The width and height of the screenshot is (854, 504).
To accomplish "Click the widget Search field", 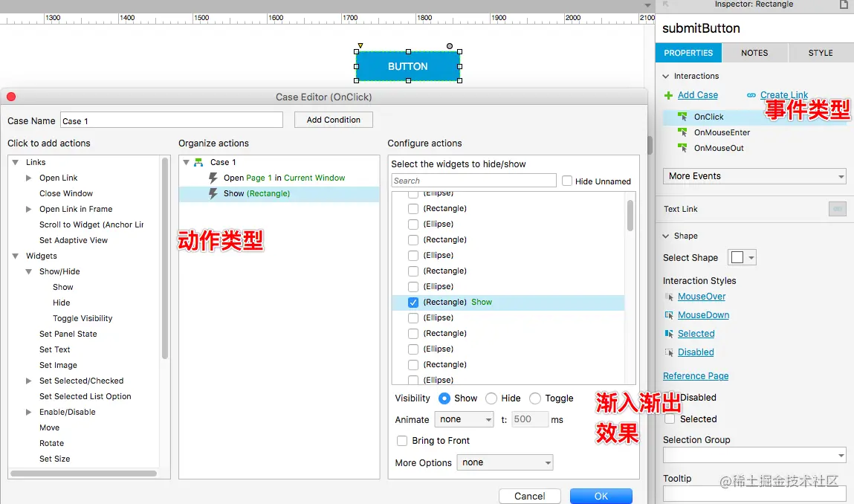I will [474, 181].
